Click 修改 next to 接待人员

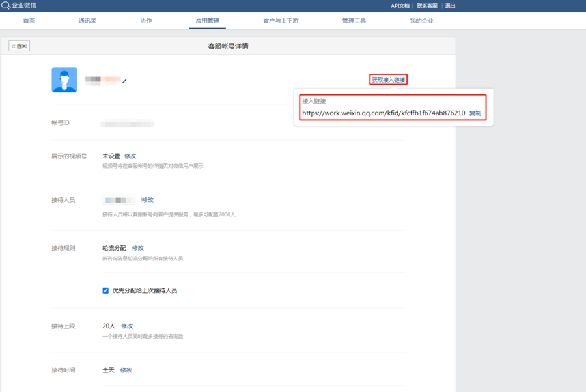pyautogui.click(x=147, y=200)
